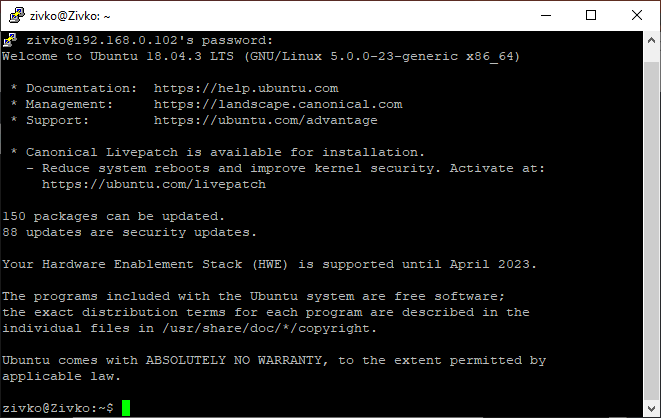
Task: Minimize the PuTTY window
Action: click(544, 15)
